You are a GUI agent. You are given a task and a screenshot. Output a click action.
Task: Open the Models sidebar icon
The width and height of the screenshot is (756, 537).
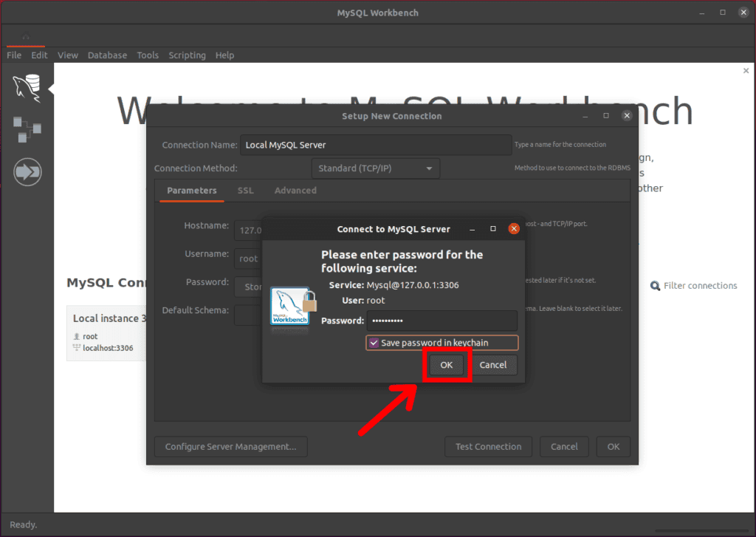pos(27,129)
